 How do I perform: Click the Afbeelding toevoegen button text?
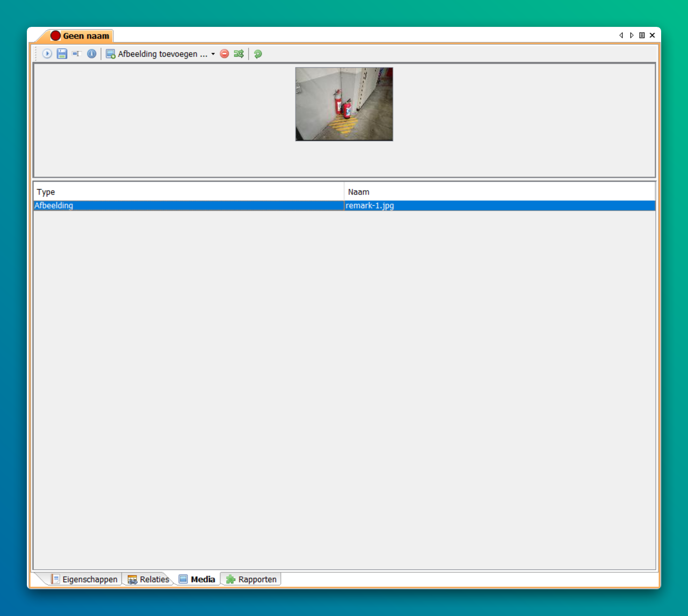[x=162, y=54]
